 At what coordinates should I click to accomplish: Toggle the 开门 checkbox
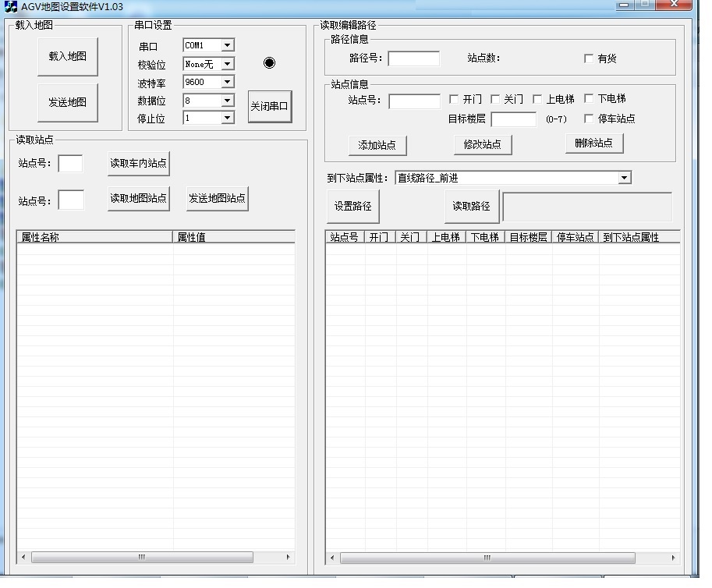(x=455, y=99)
